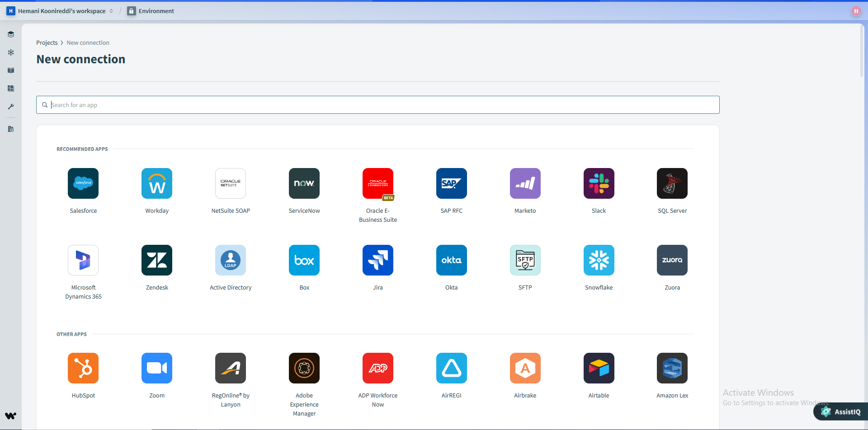Viewport: 868px width, 430px height.
Task: Select the Box app icon
Action: (x=304, y=260)
